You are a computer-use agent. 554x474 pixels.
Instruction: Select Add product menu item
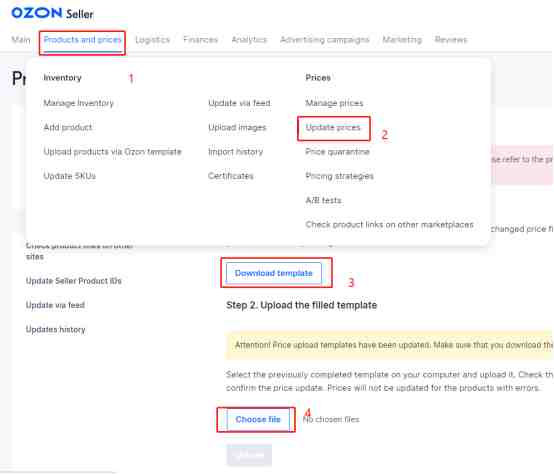click(68, 128)
